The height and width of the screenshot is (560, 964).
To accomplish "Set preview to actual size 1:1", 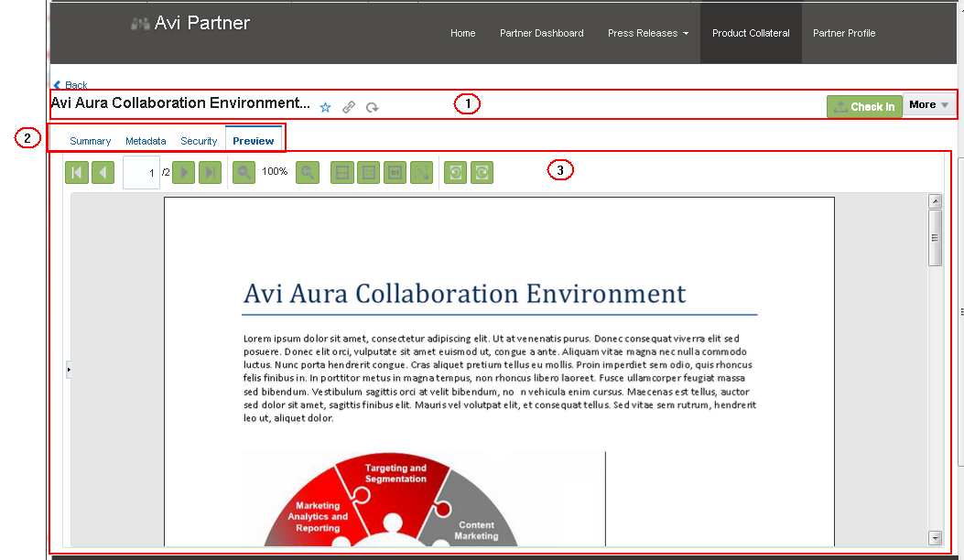I will pos(395,173).
